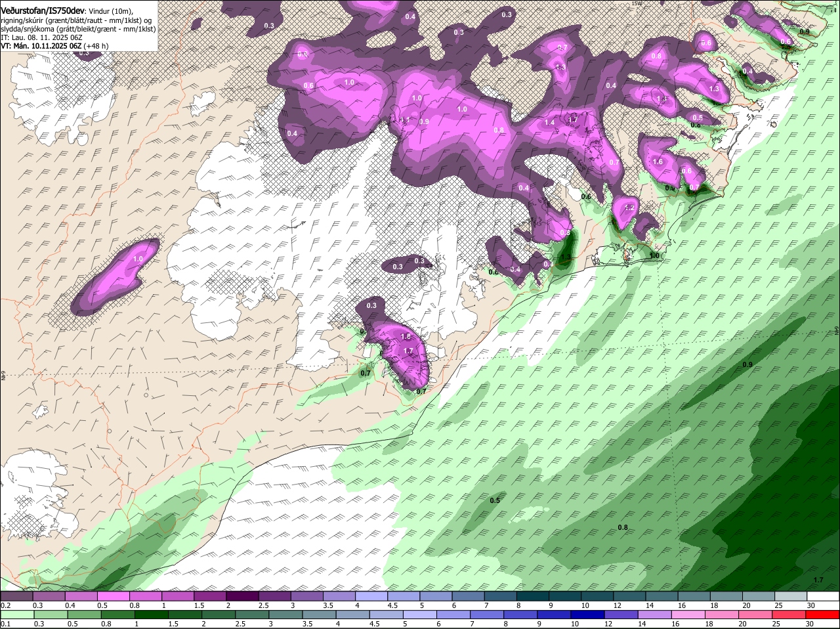Click top legend swatch between 25 and 30
840x629 pixels.
[x=791, y=596]
